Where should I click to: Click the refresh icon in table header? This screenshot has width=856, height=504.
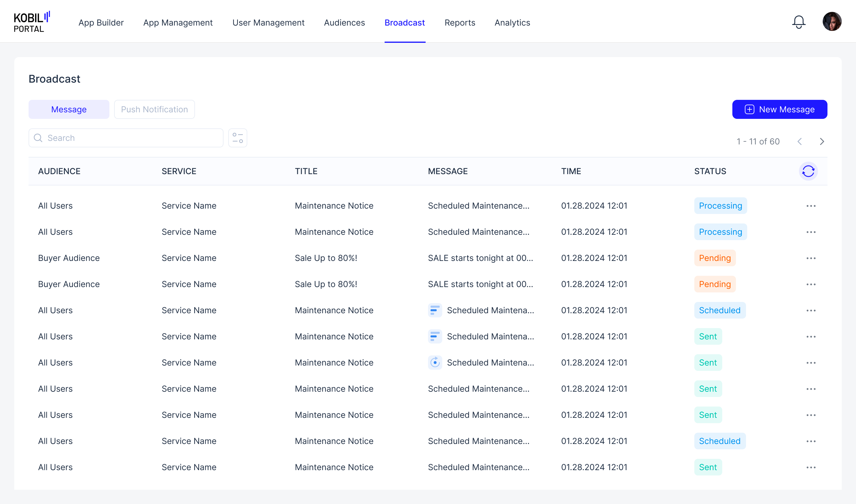coord(808,171)
